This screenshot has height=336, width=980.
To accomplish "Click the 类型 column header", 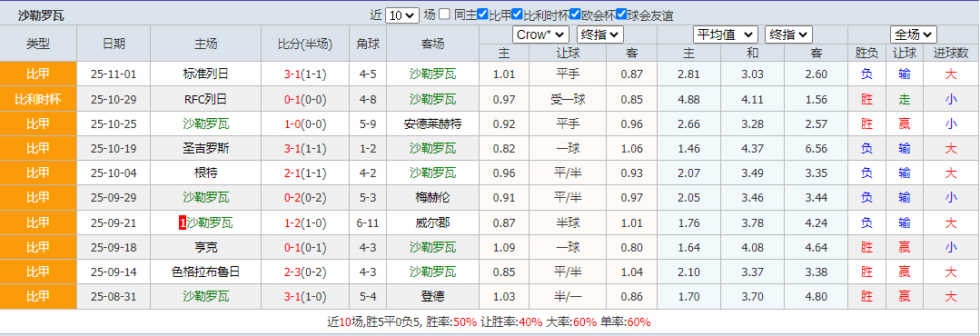I will tap(38, 44).
